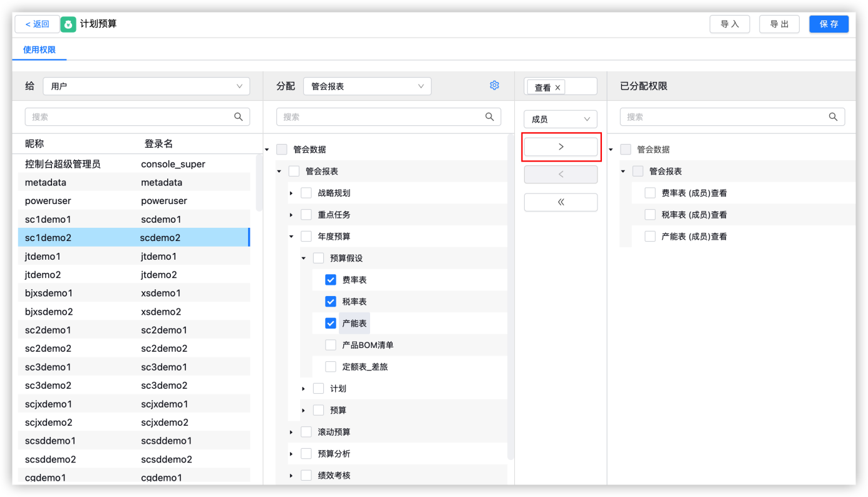Click the search magnifier in the 已分配权限 panel
The width and height of the screenshot is (868, 497).
point(833,116)
